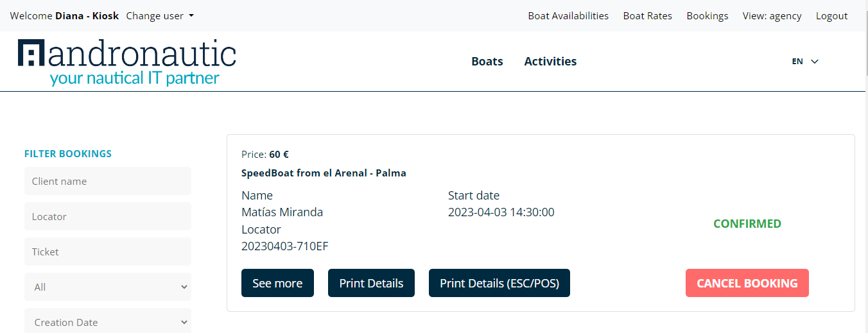The image size is (868, 333).
Task: Click the red Cancel Booking button
Action: coord(747,283)
